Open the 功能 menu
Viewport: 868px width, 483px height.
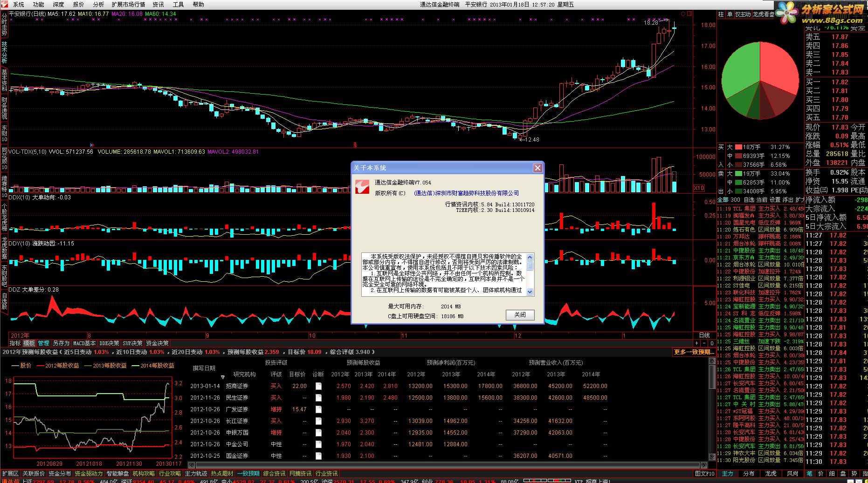click(x=39, y=4)
